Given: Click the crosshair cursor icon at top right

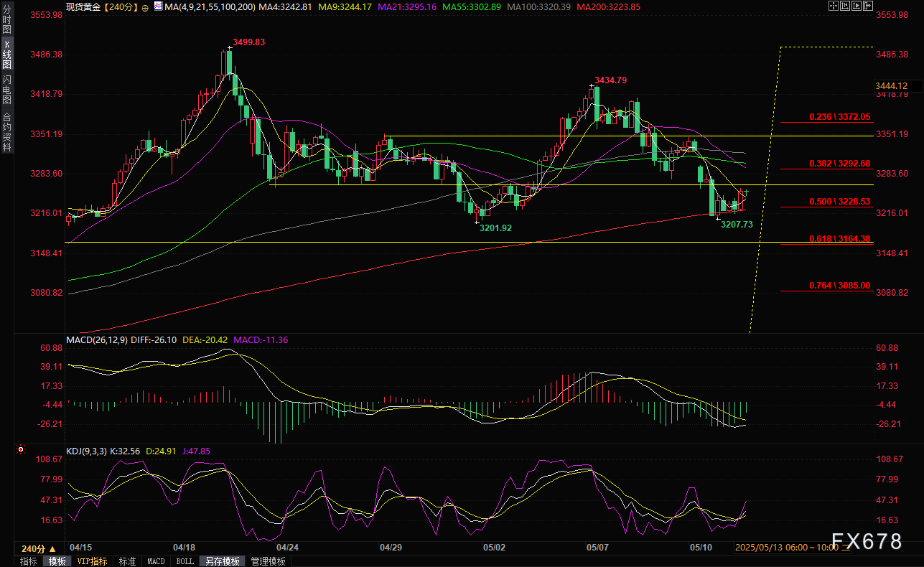Looking at the screenshot, I should click(x=834, y=6).
